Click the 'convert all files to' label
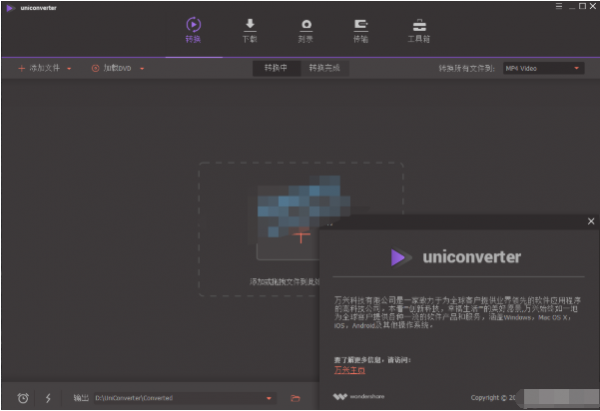 point(466,68)
